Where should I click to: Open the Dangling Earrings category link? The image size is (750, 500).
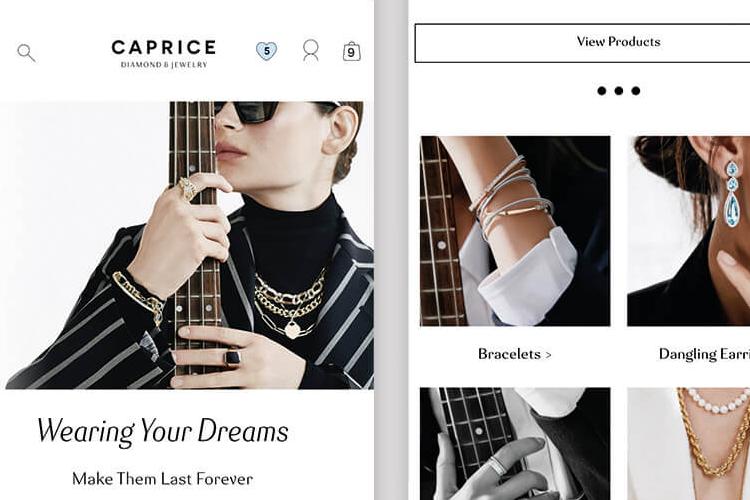point(704,354)
